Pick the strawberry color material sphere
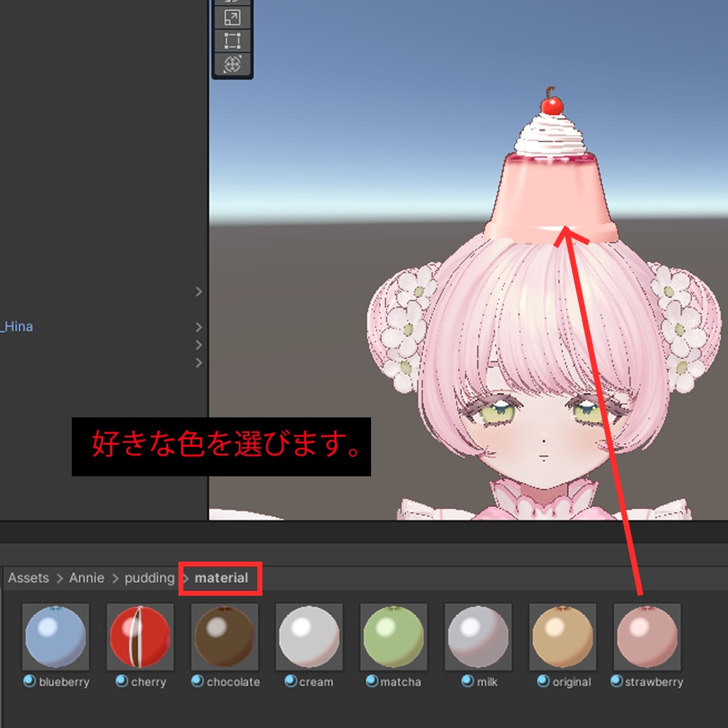The image size is (728, 728). [647, 638]
